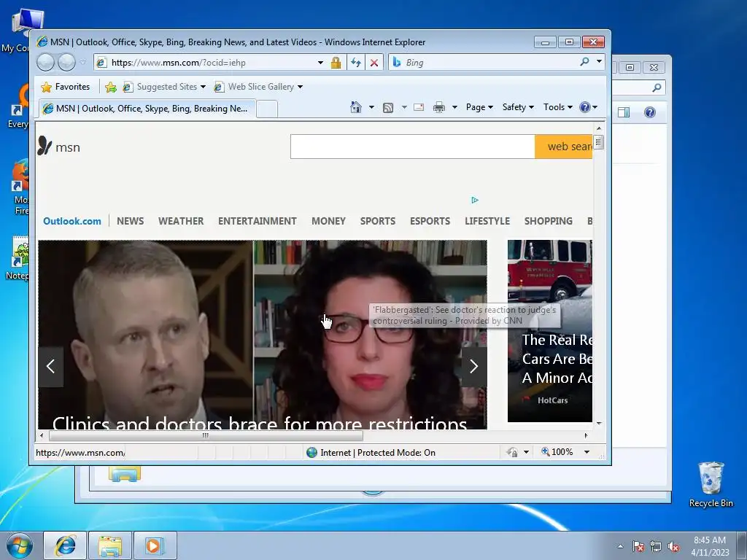Open the SPORTS section
Image resolution: width=747 pixels, height=560 pixels.
click(378, 221)
